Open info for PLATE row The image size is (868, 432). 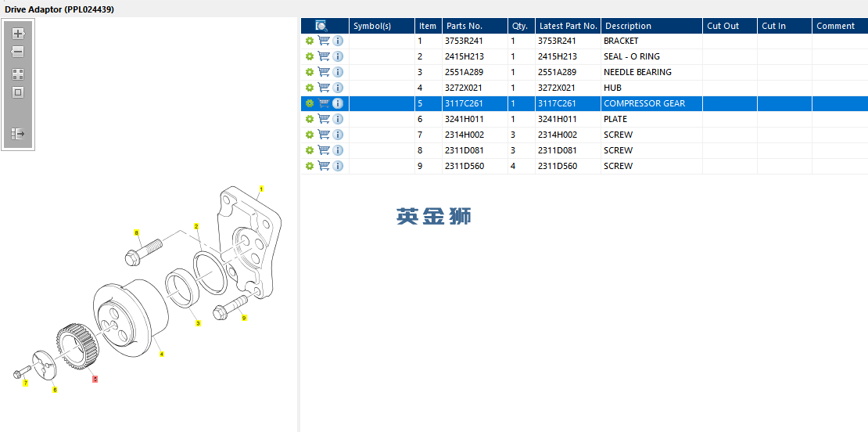pos(338,119)
